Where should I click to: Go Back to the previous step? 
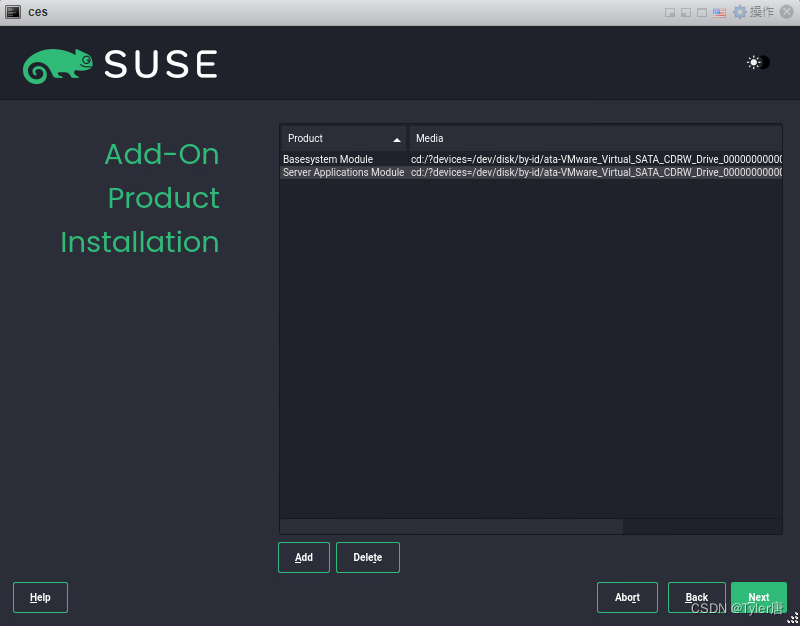[x=696, y=597]
